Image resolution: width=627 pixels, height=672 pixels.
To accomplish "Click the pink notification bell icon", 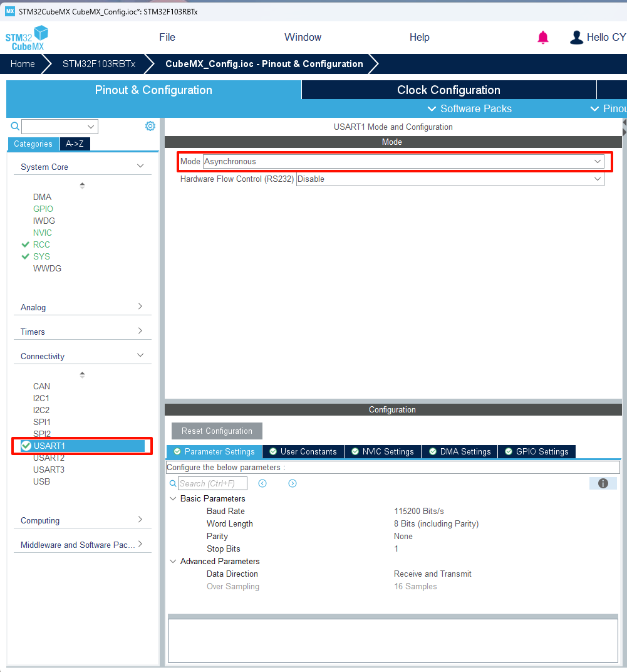I will [543, 38].
